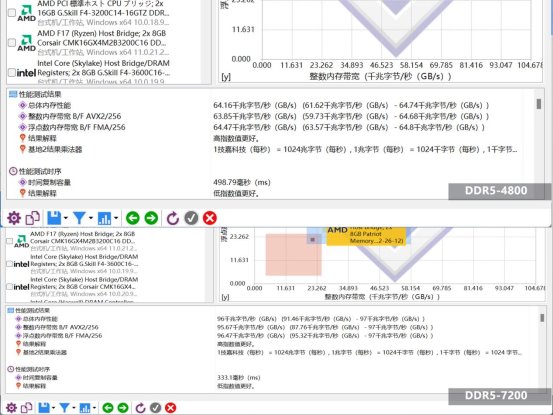Click save floppy icon in DDR5-7200 window

[44, 408]
